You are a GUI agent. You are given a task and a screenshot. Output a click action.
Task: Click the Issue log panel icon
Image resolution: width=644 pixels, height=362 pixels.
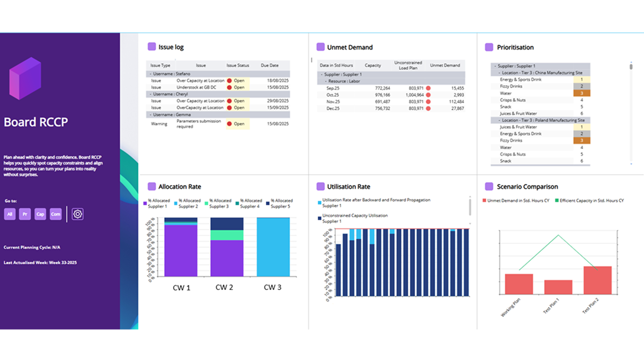pyautogui.click(x=151, y=47)
